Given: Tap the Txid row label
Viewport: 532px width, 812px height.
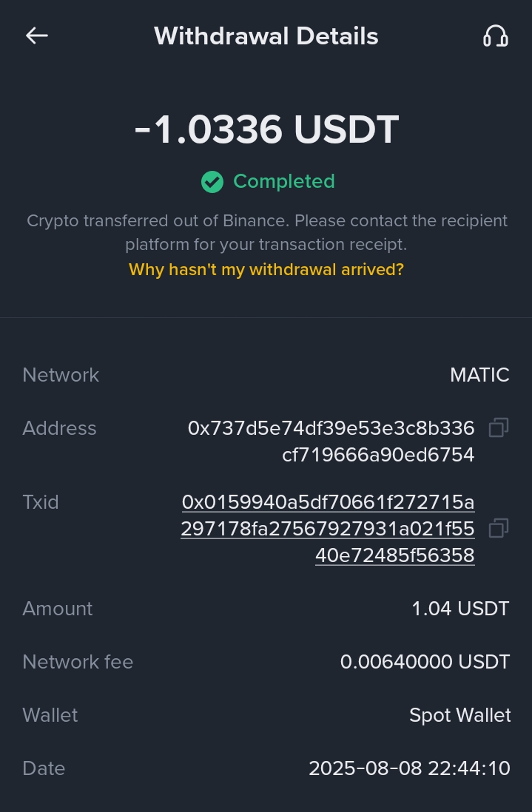Looking at the screenshot, I should 41,502.
